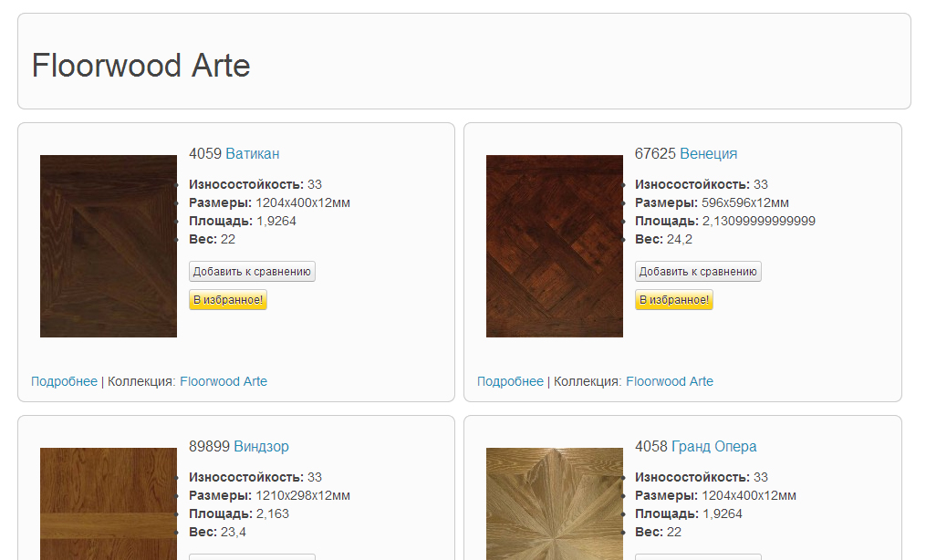The width and height of the screenshot is (926, 560).
Task: Click the Гранд Опера floor thumbnail image
Action: 555,503
